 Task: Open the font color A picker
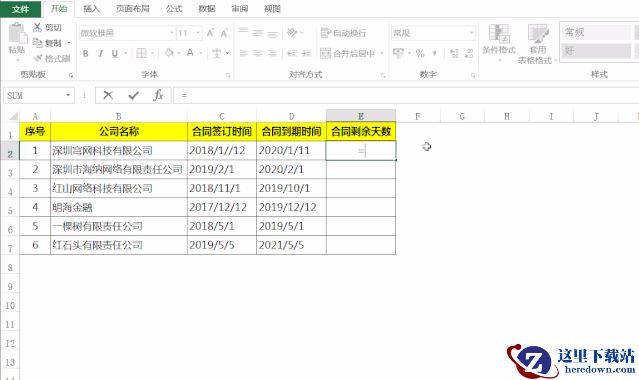pos(190,53)
